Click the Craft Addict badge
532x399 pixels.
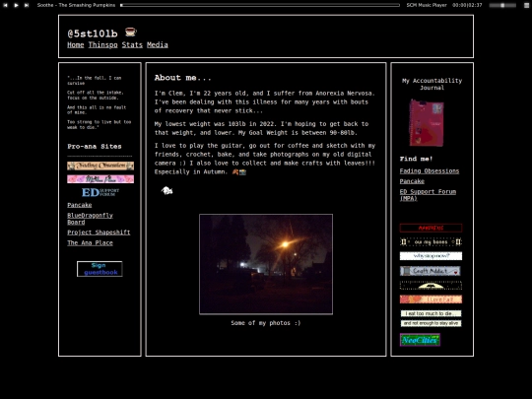tap(431, 271)
